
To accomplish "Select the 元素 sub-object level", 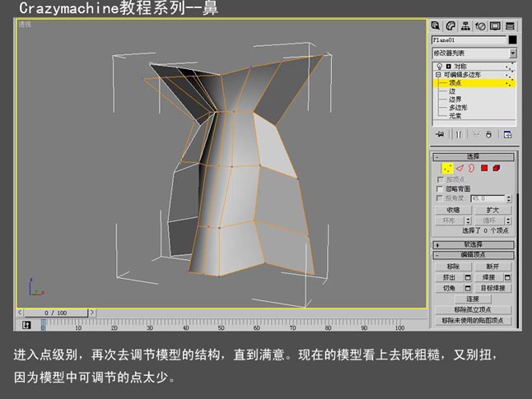I will point(455,116).
